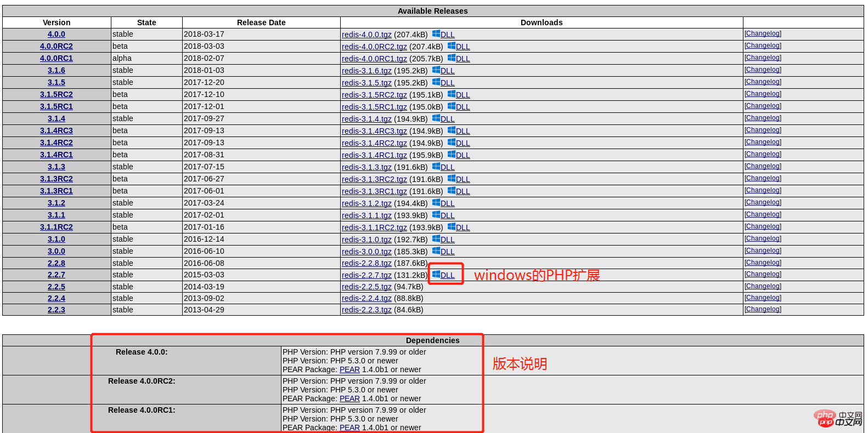Click the Windows DLL icon for redis-3.1.3RC2
This screenshot has width=868, height=433.
[452, 179]
